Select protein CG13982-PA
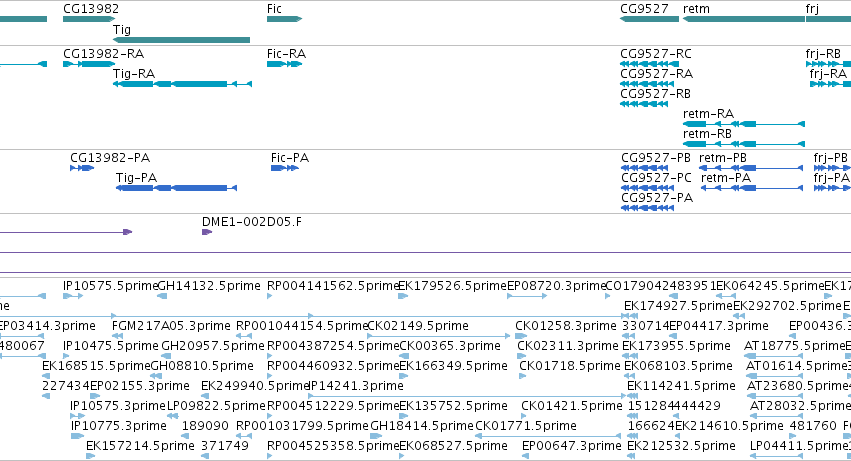 [x=110, y=158]
